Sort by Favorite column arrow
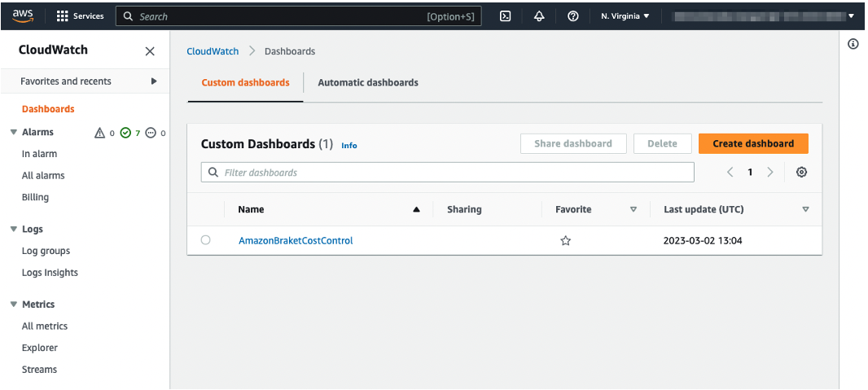Viewport: 868px width, 390px height. point(633,210)
